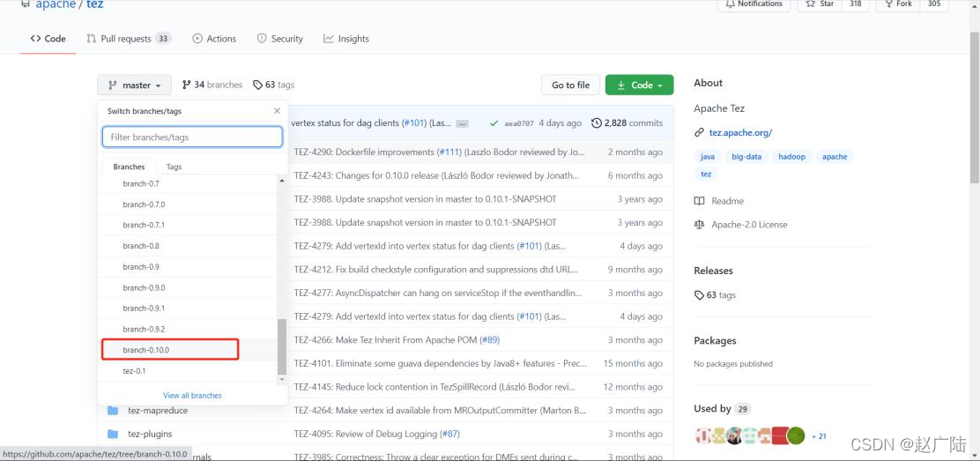Click the tez-plugins folder icon
The height and width of the screenshot is (461, 980).
(113, 434)
